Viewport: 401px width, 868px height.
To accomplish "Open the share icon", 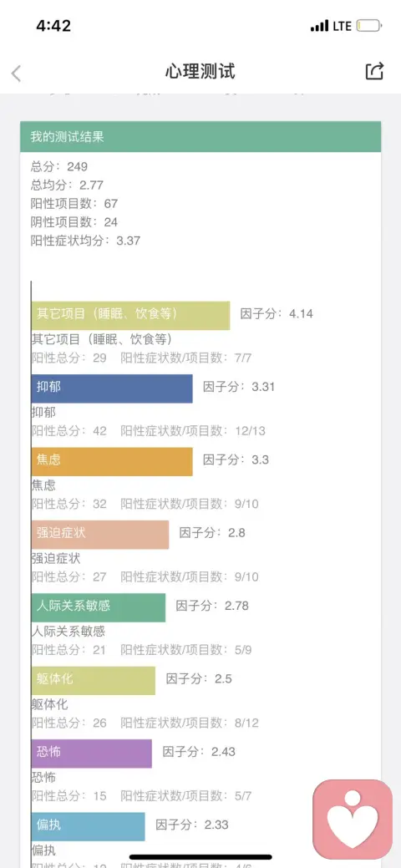I will [374, 71].
